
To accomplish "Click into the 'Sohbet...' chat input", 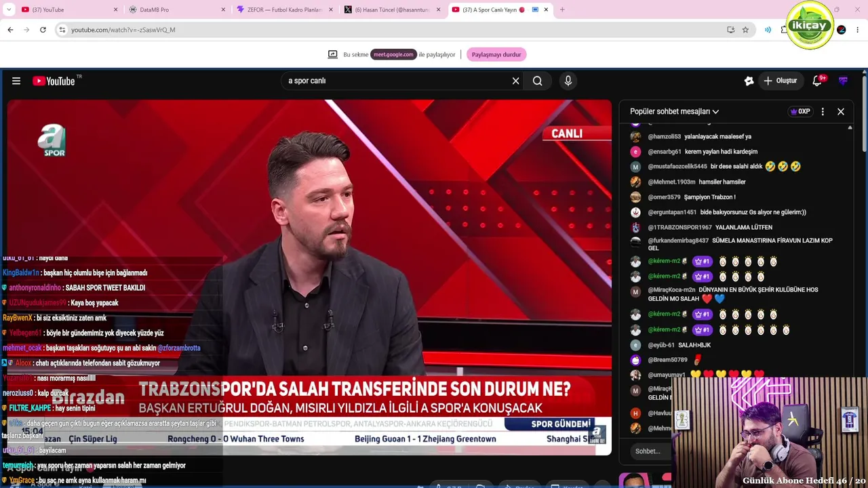I will pyautogui.click(x=650, y=451).
